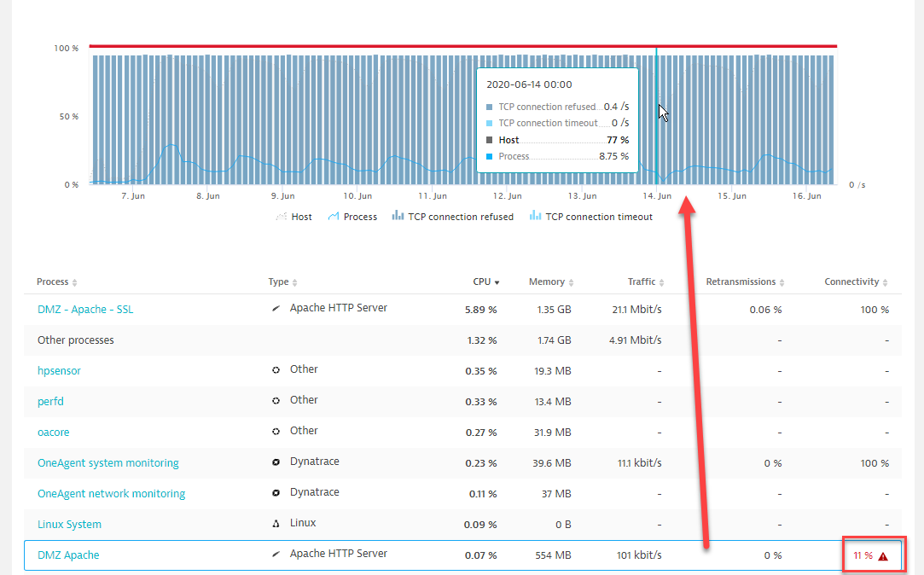Click the Apache icon in the DMZ Apache row
The width and height of the screenshot is (924, 575).
(x=276, y=555)
